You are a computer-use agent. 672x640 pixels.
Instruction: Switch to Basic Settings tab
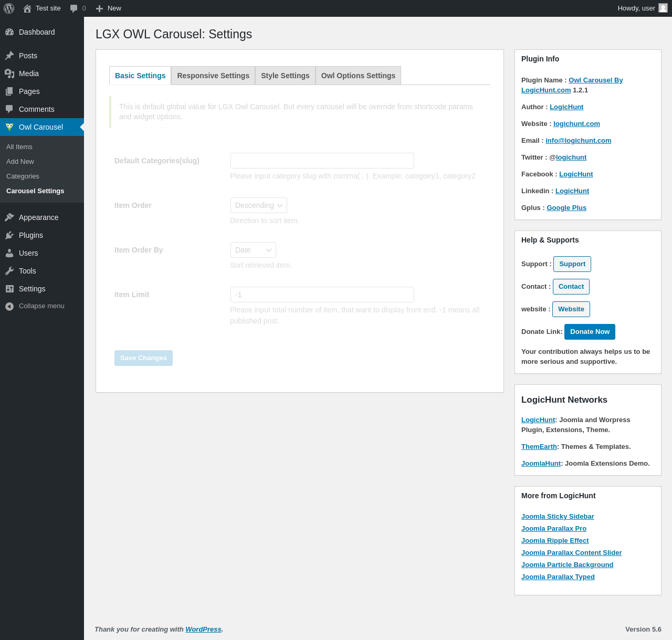pyautogui.click(x=140, y=76)
